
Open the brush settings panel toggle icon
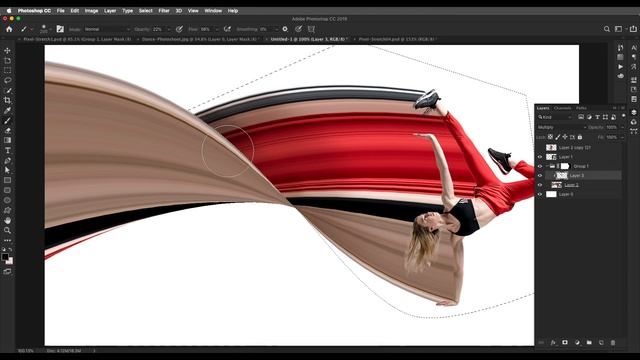point(60,29)
